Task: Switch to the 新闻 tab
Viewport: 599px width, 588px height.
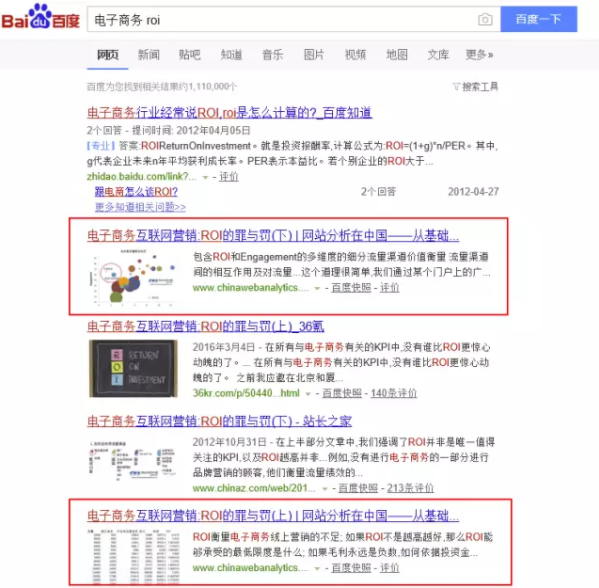Action: click(149, 55)
